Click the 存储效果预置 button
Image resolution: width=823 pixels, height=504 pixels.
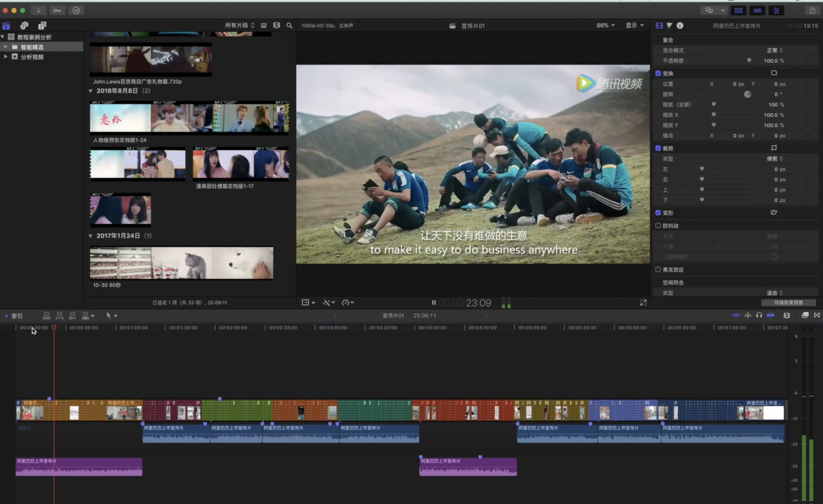[x=788, y=303]
